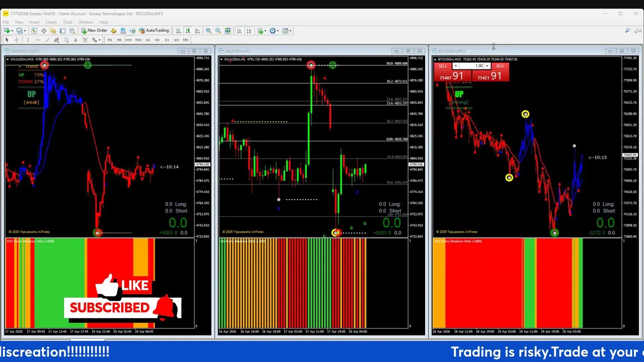
Task: Toggle the AutoTrading button
Action: click(154, 31)
